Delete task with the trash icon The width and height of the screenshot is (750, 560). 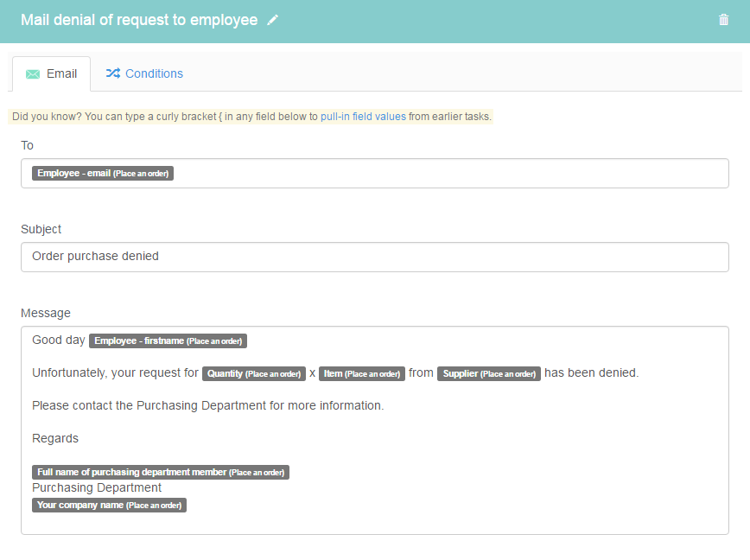[723, 20]
